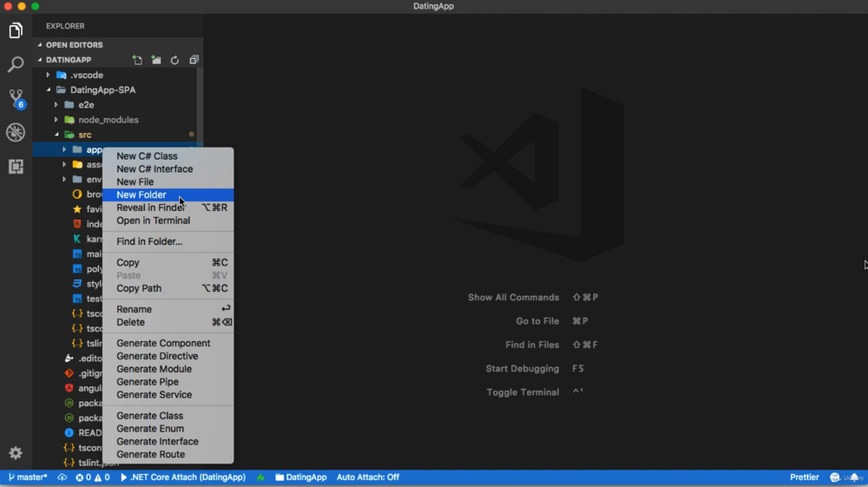Open errors and warnings count in status bar

[93, 477]
